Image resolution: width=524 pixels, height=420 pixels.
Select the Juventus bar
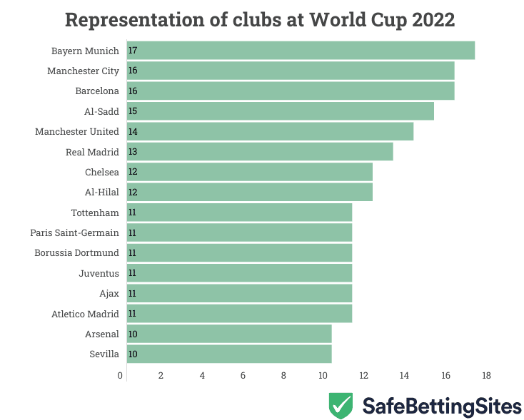(239, 273)
